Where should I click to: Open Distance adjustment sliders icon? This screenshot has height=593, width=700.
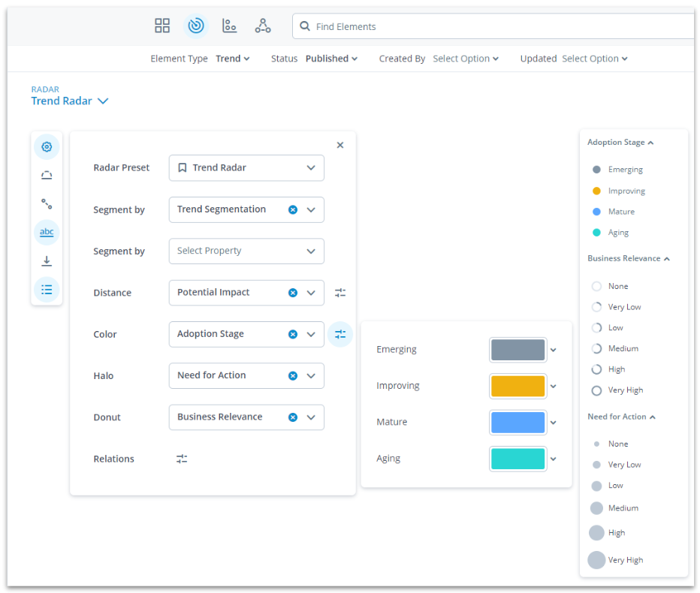coord(340,293)
